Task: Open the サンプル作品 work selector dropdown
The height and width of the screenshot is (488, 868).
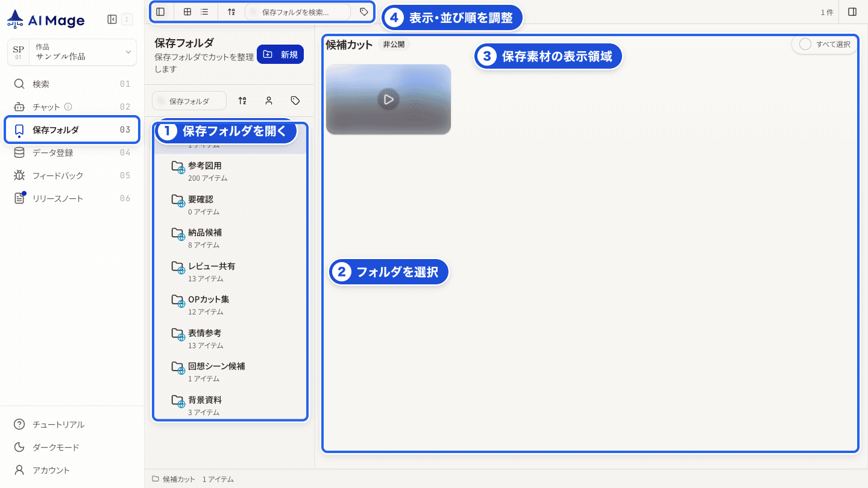Action: tap(72, 52)
